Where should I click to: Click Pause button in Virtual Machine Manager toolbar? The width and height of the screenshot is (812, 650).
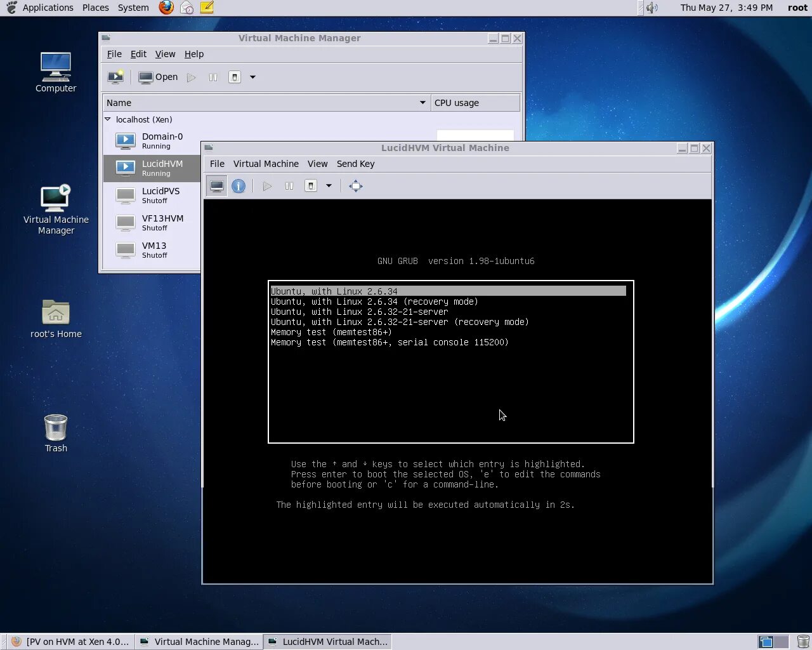point(213,77)
